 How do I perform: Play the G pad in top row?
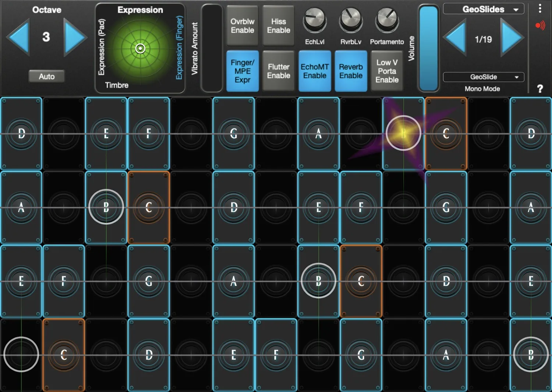[234, 133]
